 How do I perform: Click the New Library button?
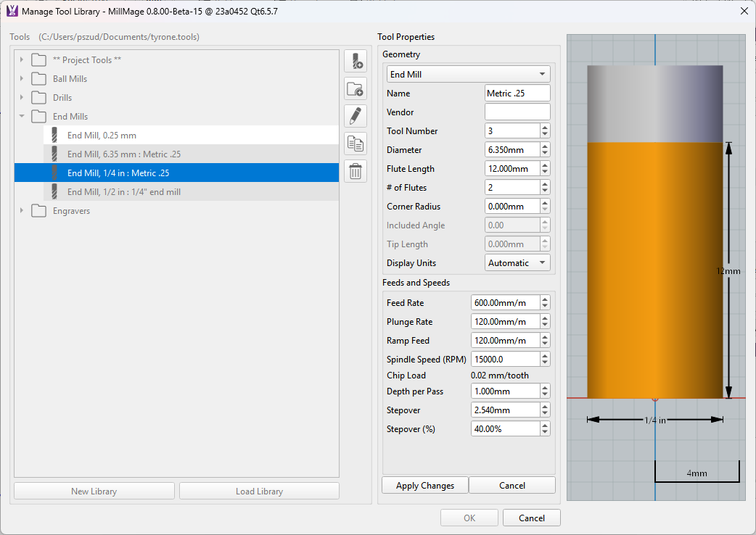pyautogui.click(x=94, y=492)
